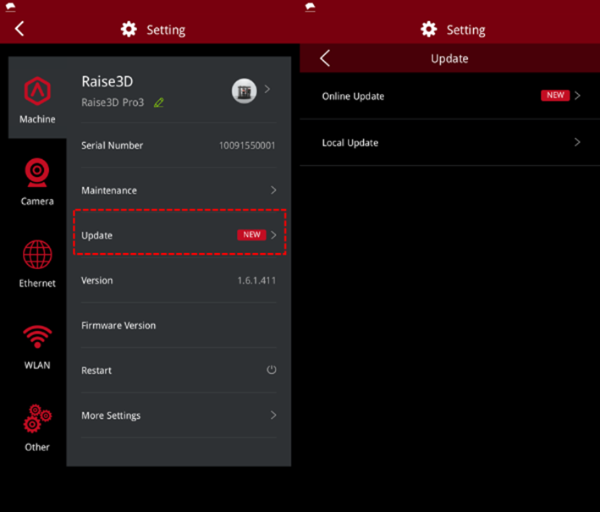Image resolution: width=600 pixels, height=512 pixels.
Task: Expand the Local Update chevron
Action: click(577, 143)
